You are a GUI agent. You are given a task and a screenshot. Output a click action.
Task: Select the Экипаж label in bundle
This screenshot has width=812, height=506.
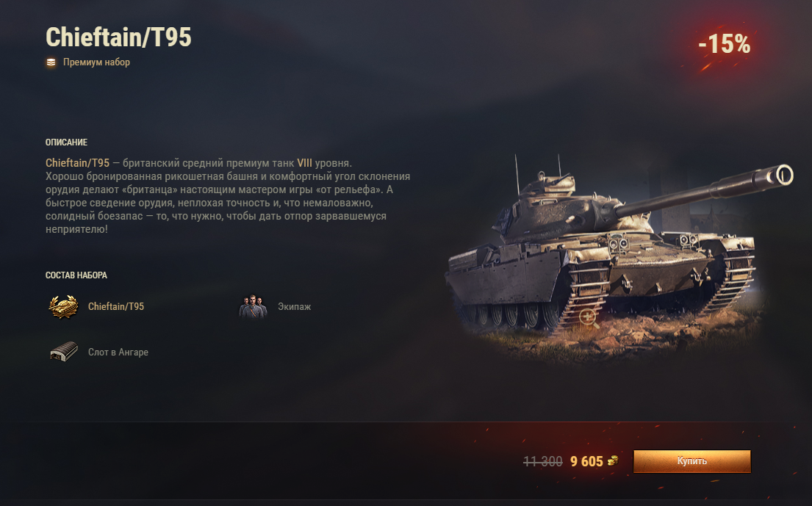(x=294, y=306)
